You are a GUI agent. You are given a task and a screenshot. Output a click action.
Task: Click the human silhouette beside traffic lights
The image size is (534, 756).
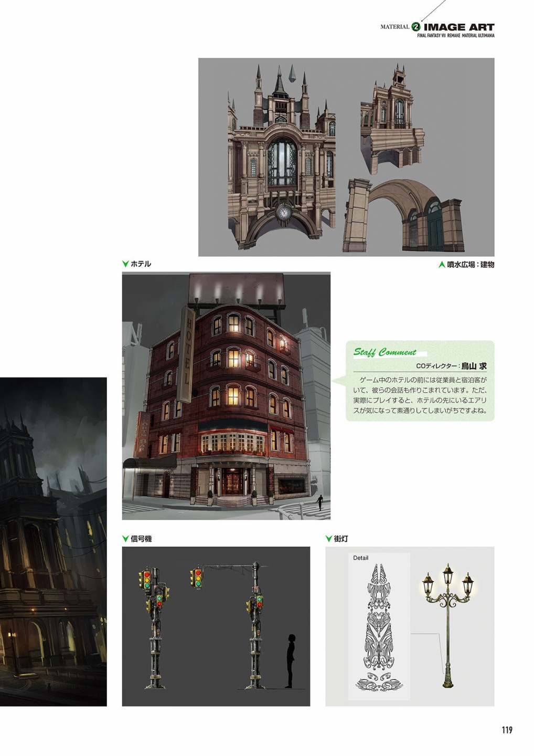click(290, 660)
